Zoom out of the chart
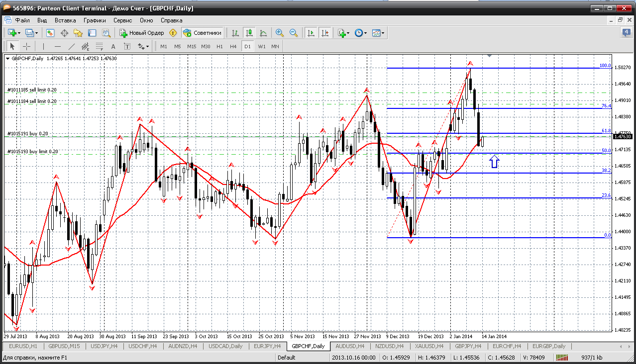This screenshot has height=364, width=636. click(x=294, y=33)
